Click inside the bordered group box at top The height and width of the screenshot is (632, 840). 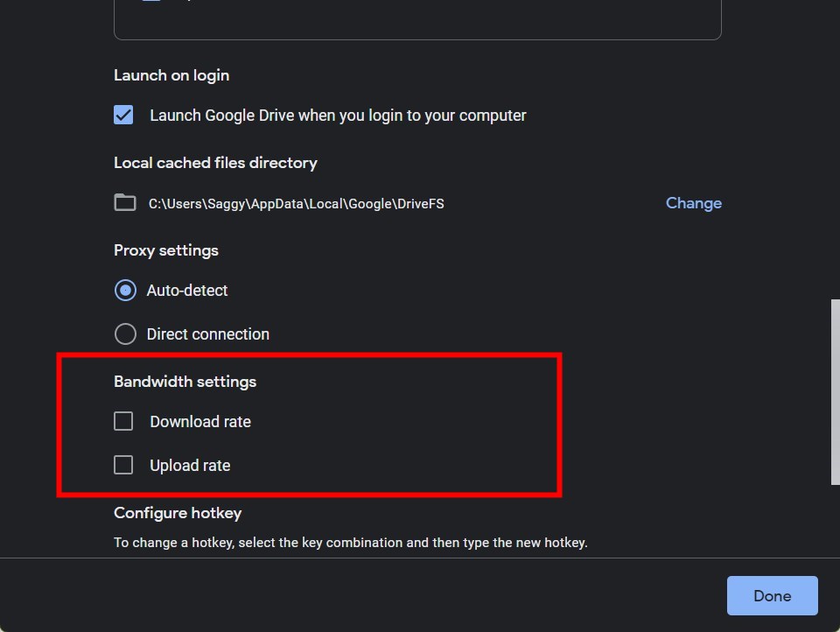pos(417,18)
